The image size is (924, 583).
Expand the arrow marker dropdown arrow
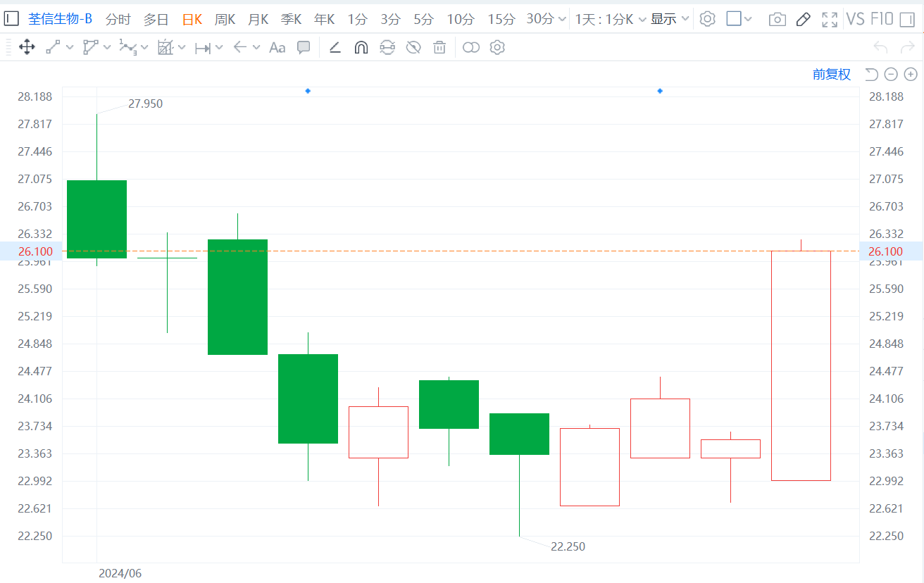click(x=256, y=48)
